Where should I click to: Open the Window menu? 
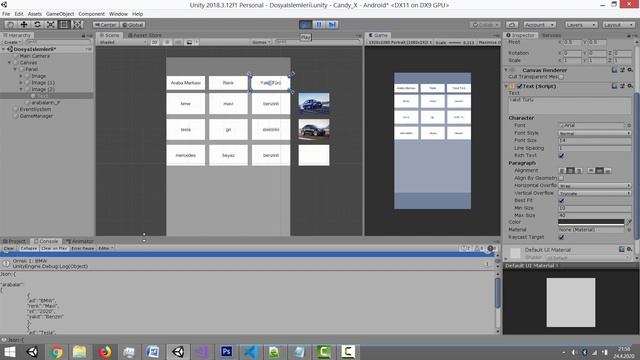click(x=118, y=14)
